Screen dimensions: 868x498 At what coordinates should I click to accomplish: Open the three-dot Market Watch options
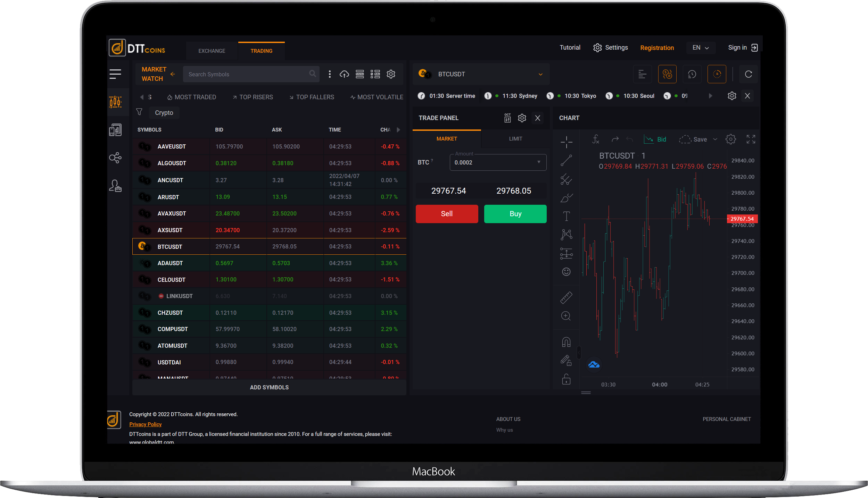tap(330, 74)
